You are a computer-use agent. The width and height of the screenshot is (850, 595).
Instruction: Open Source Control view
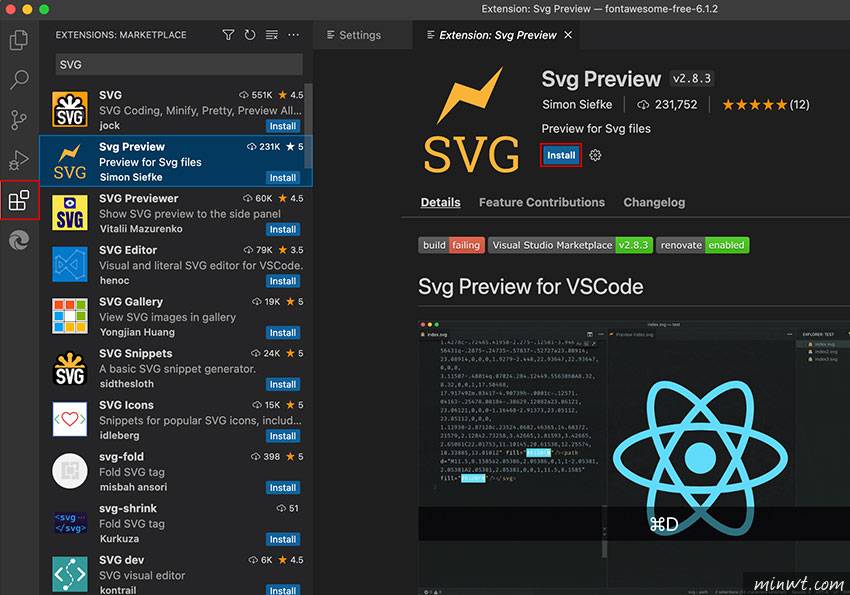[19, 121]
